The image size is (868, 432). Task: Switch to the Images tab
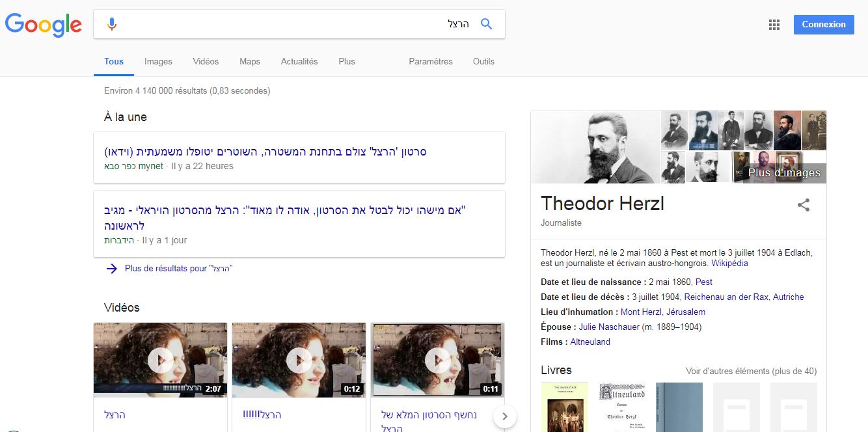(x=158, y=61)
